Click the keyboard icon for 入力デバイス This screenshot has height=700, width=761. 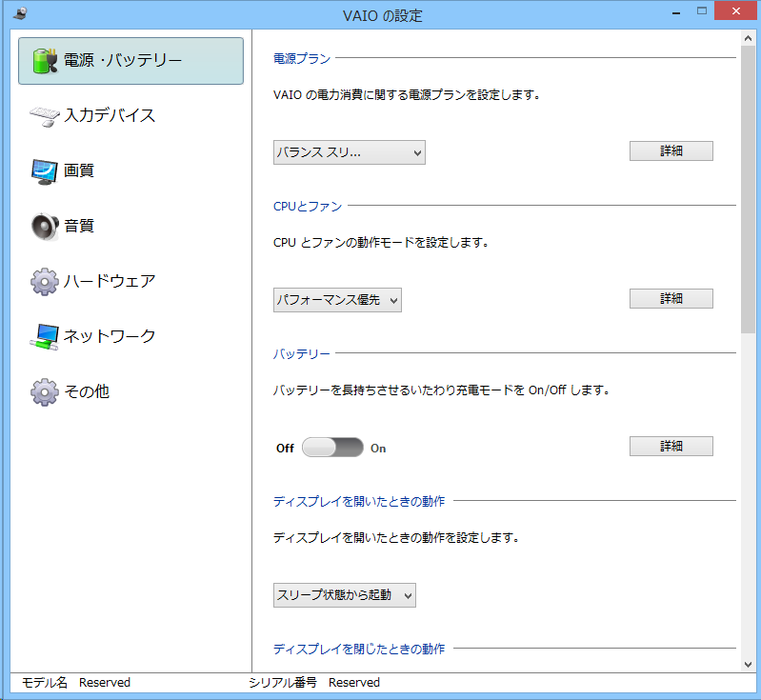pyautogui.click(x=45, y=116)
